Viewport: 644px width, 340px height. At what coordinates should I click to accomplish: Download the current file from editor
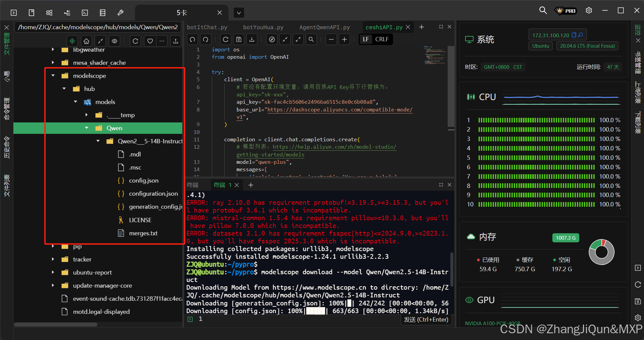pyautogui.click(x=252, y=39)
